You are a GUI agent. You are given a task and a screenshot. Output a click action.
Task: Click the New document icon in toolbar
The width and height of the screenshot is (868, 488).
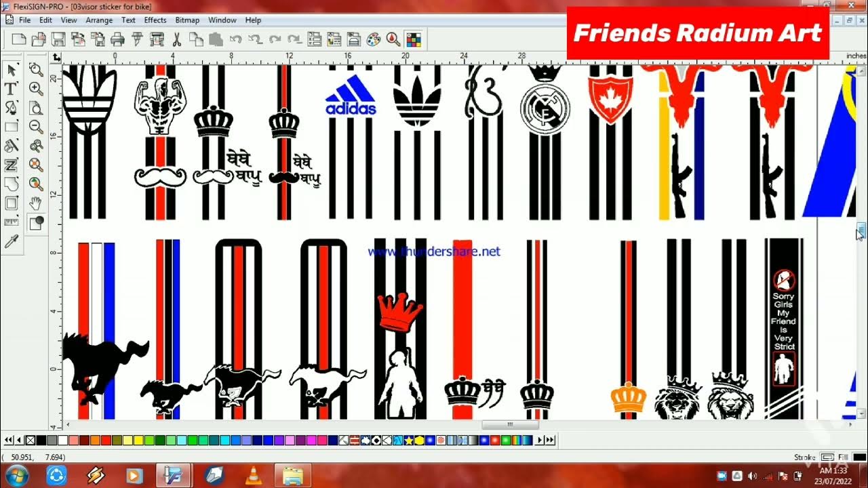[19, 39]
